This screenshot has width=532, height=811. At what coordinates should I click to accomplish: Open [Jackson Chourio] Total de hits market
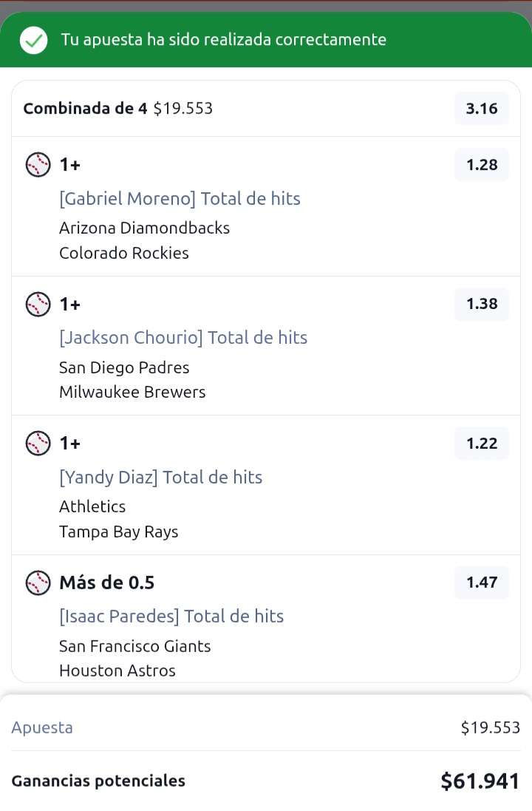point(183,338)
